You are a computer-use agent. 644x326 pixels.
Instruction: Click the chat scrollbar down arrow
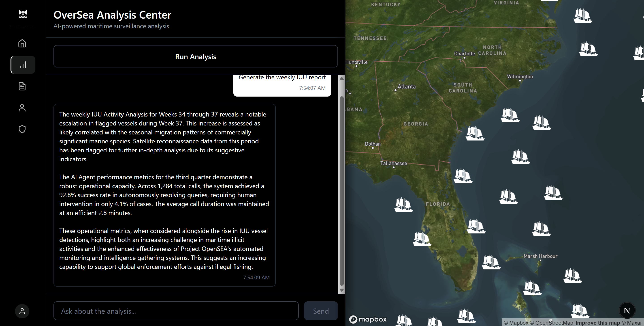(341, 290)
